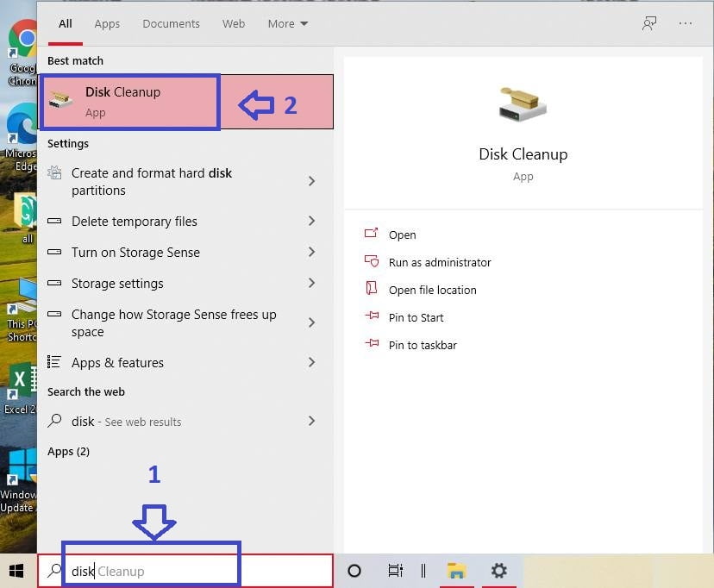Click the search box magnifier icon
Image resolution: width=714 pixels, height=588 pixels.
pyautogui.click(x=54, y=571)
